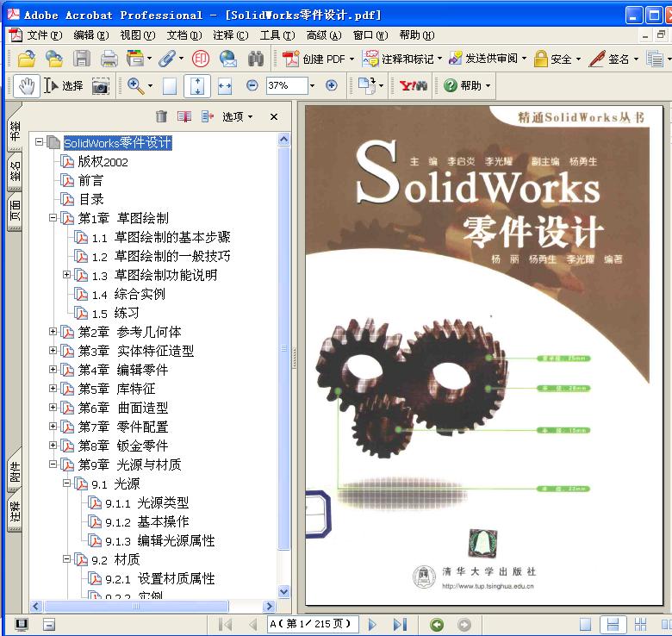Image resolution: width=672 pixels, height=636 pixels.
Task: Click the Fit Page view icon
Action: point(197,85)
